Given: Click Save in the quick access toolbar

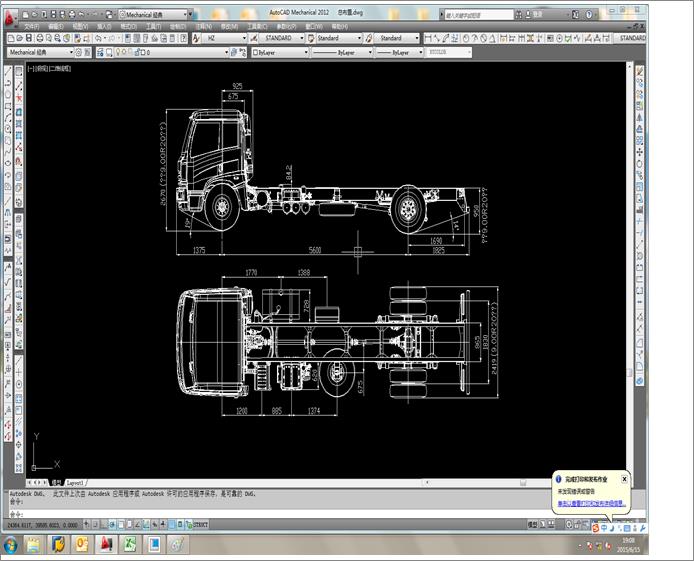Looking at the screenshot, I should (x=54, y=15).
